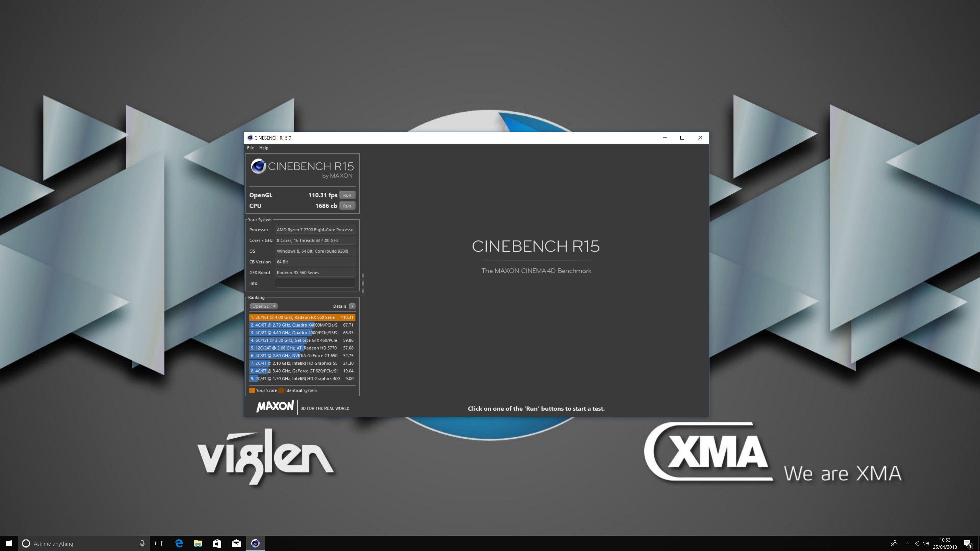Open Task View from taskbar

(x=159, y=543)
